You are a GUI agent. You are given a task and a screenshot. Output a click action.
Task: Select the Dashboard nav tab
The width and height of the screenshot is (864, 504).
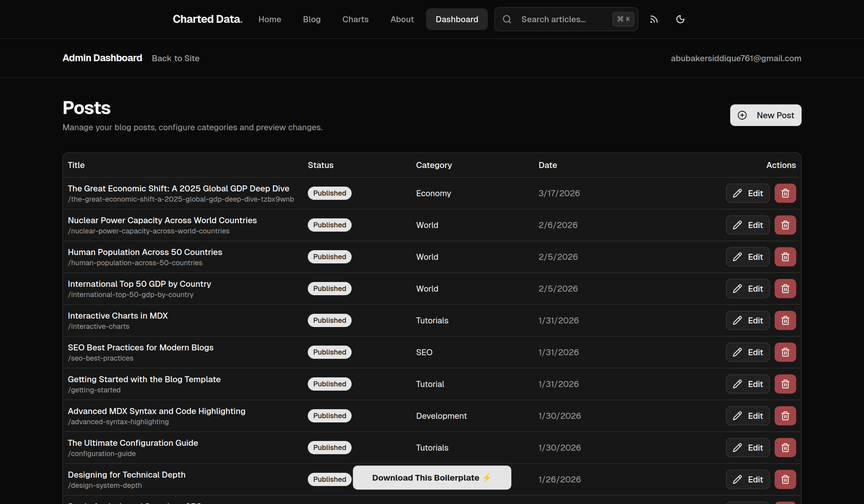[456, 19]
